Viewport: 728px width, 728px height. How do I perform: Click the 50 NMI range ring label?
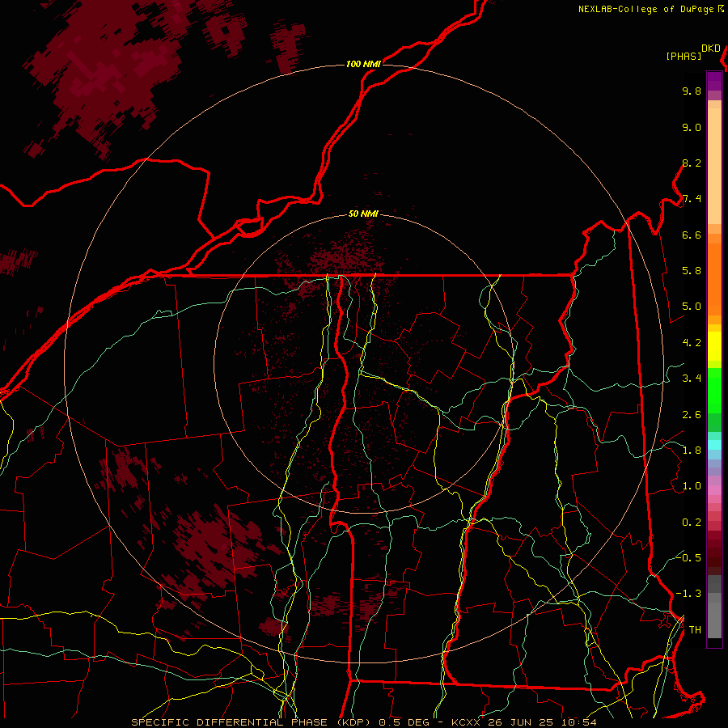pos(363,214)
